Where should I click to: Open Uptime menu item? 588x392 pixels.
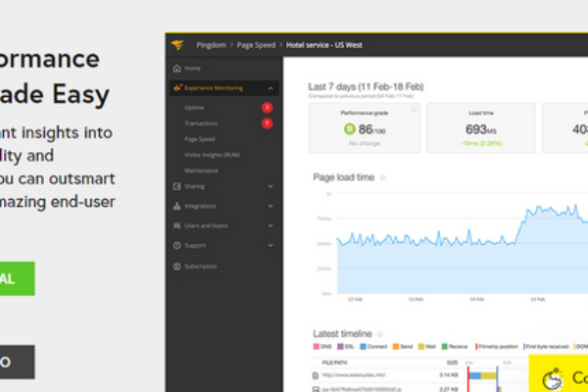point(194,108)
